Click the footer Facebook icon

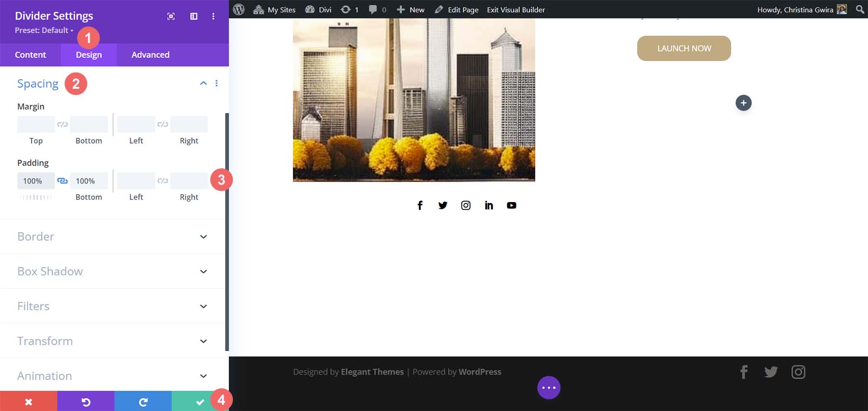pos(744,372)
